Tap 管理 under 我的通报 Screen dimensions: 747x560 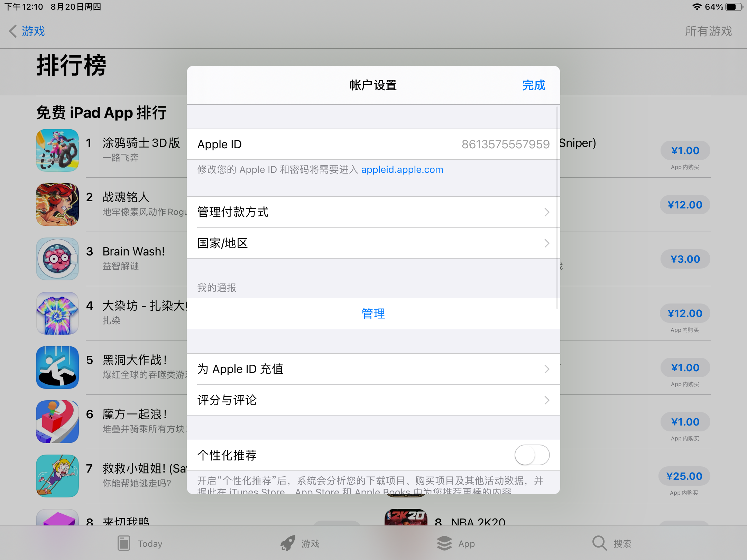tap(373, 314)
